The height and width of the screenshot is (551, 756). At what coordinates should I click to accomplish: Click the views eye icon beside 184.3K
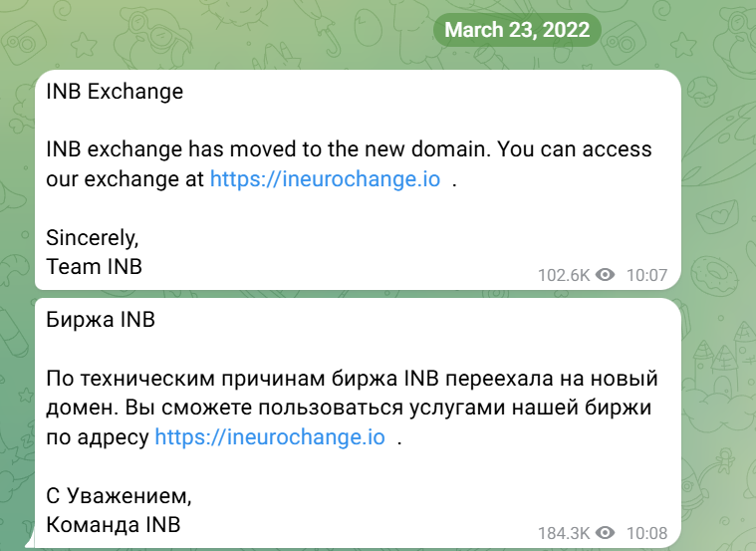[x=605, y=532]
